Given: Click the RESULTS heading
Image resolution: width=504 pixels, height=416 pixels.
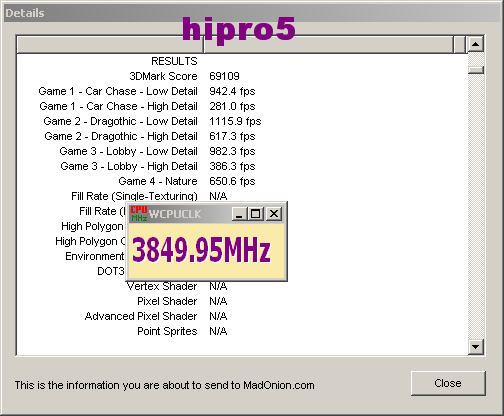Looking at the screenshot, I should click(x=174, y=61).
